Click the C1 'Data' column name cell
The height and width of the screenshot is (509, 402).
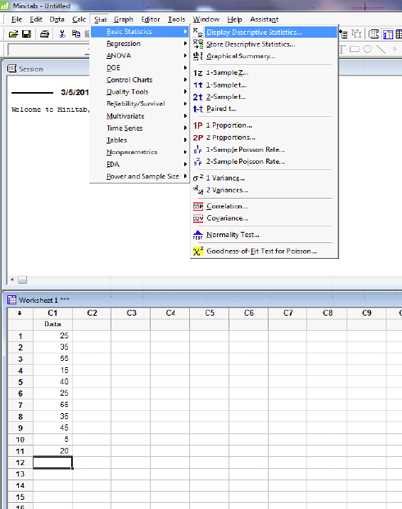53,324
